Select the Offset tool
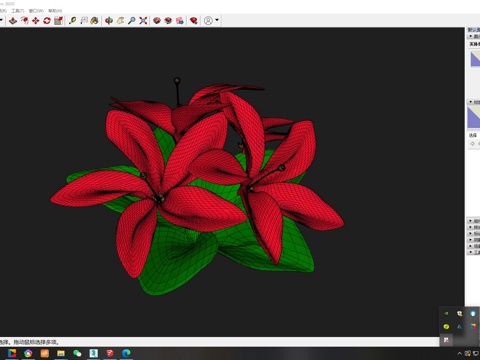The height and width of the screenshot is (360, 480). [x=24, y=21]
